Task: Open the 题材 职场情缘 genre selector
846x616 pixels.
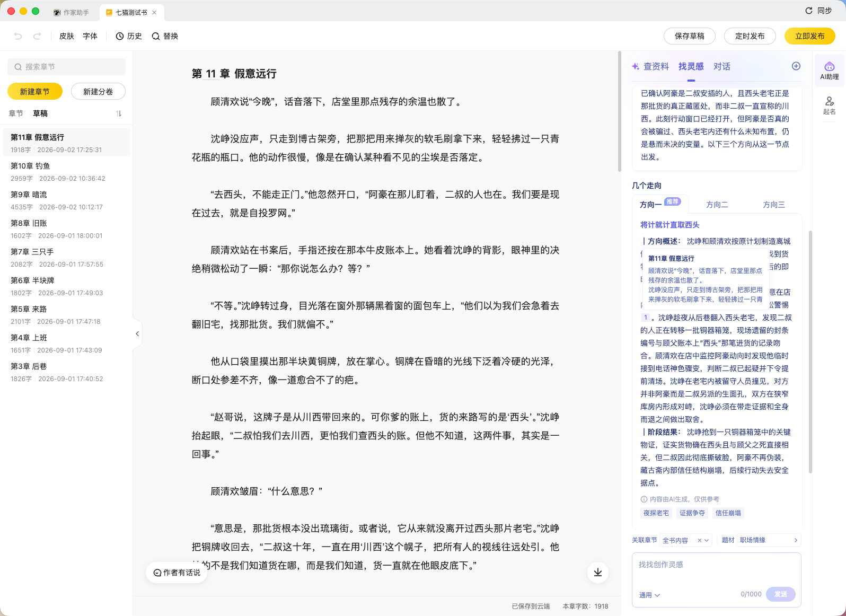Action: click(x=769, y=540)
